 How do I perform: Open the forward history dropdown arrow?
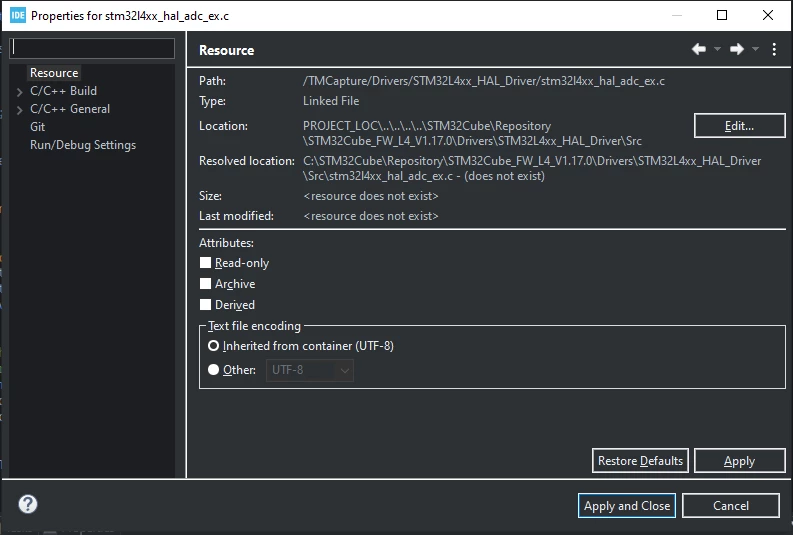756,49
